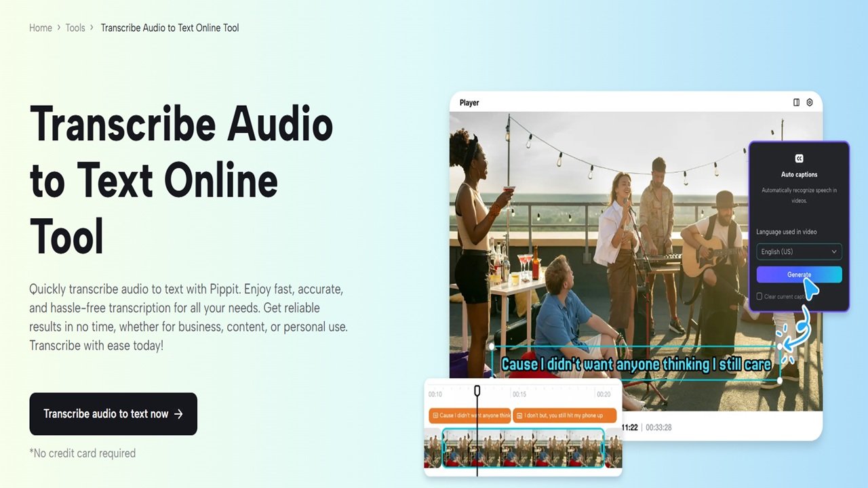Click the timeline playhead marker
Image resolution: width=868 pixels, height=488 pixels.
click(x=477, y=390)
